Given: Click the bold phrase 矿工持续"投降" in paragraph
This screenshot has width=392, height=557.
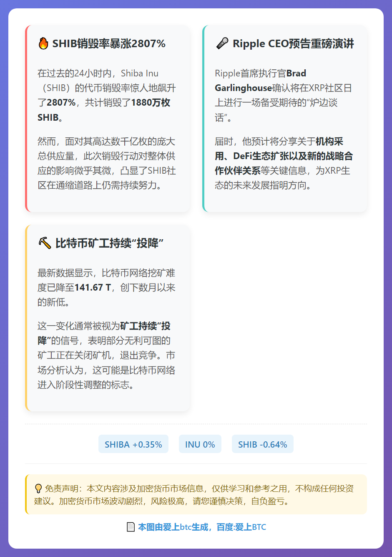Looking at the screenshot, I should click(x=104, y=333).
